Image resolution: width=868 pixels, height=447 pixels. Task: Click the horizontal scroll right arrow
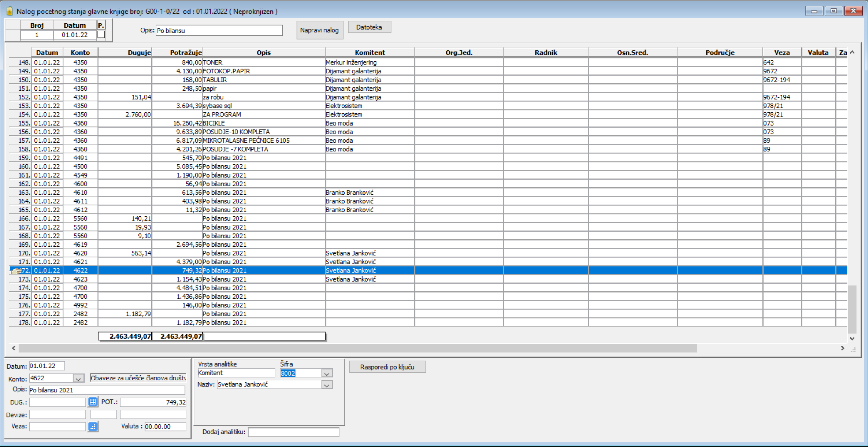[842, 348]
